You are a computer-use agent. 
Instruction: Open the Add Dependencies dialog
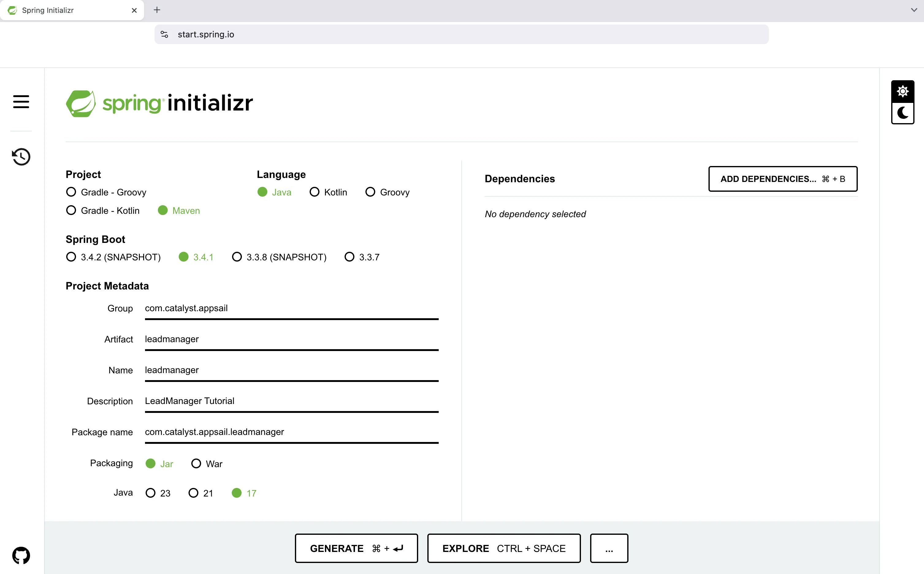(x=783, y=179)
